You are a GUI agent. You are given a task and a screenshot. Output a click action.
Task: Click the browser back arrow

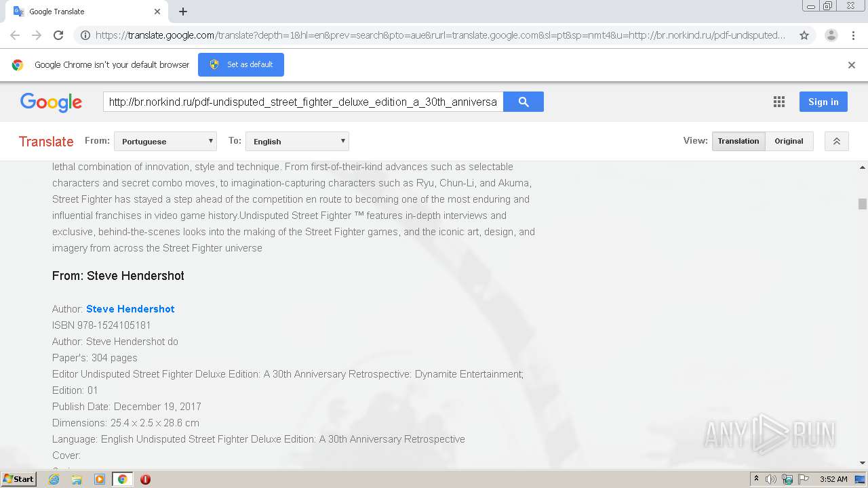point(15,35)
